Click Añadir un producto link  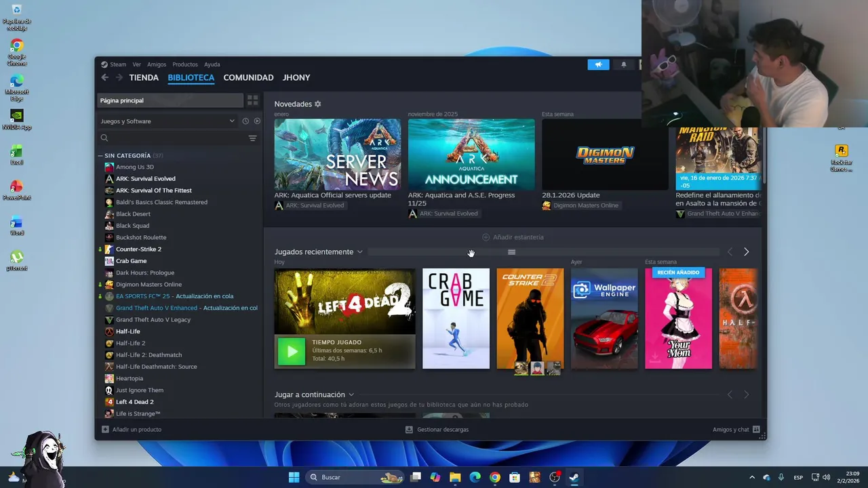tap(136, 430)
